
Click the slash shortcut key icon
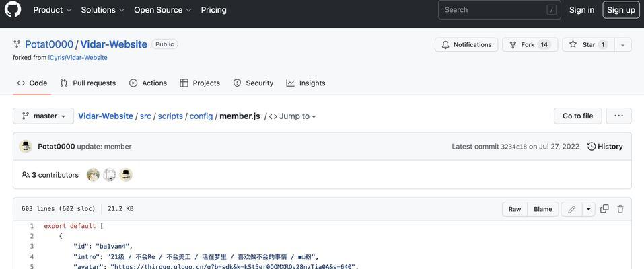pos(552,10)
